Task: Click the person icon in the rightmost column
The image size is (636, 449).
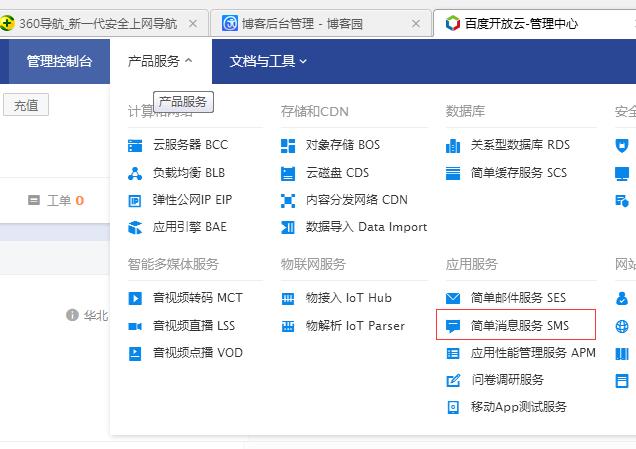Action: point(622,299)
